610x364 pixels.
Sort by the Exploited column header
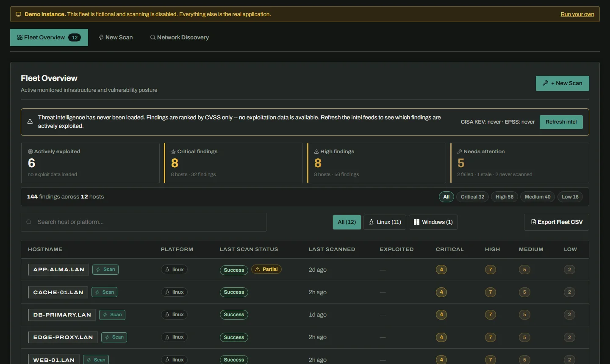click(396, 249)
